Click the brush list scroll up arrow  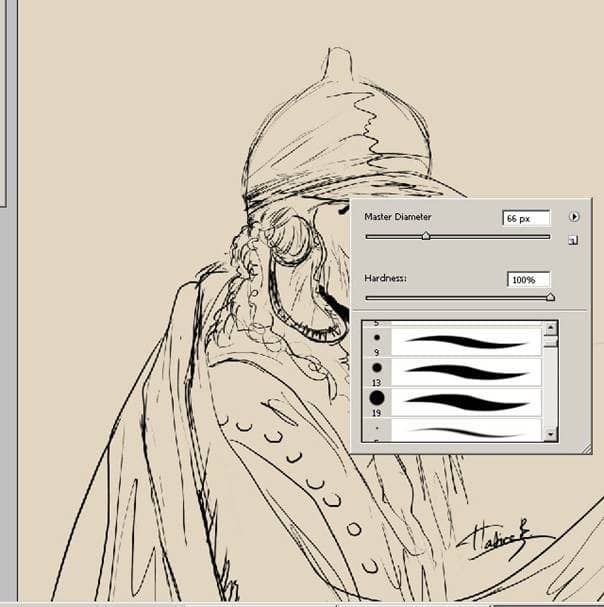tap(550, 328)
